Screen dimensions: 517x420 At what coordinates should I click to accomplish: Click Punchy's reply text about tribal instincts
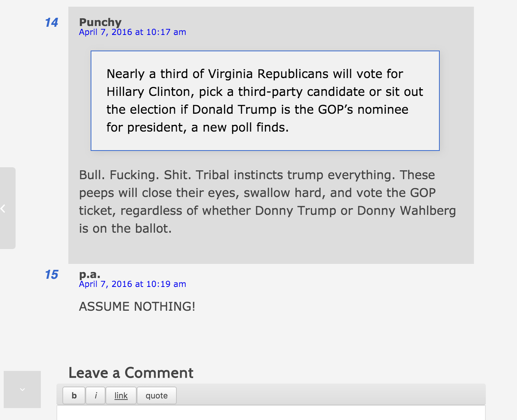coord(267,201)
